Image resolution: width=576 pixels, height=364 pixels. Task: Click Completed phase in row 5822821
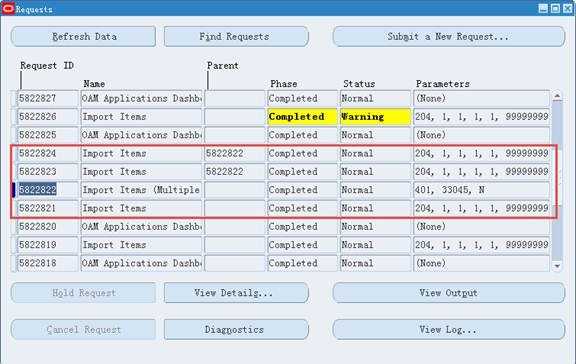tap(302, 208)
